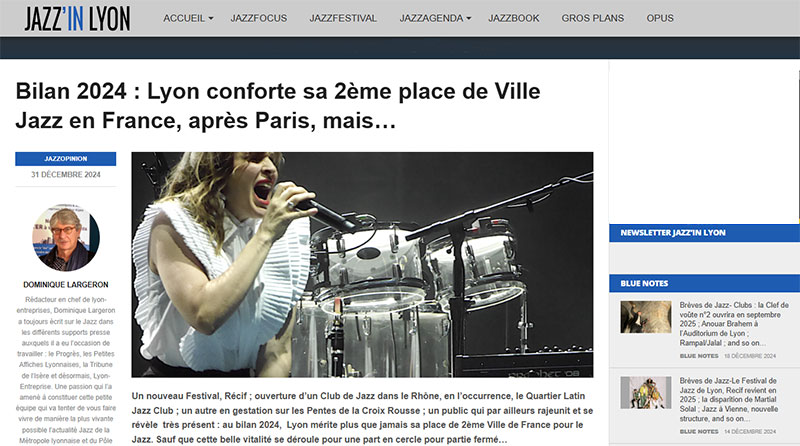Screen dimensions: 800x446
Task: Click the DOMINIQUE LARGERON author name
Action: 66,285
